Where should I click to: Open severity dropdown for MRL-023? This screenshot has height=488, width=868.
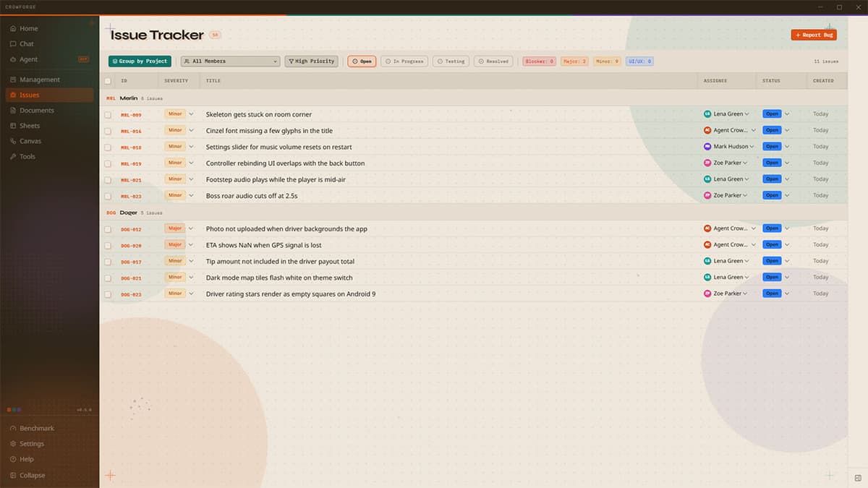tap(191, 195)
